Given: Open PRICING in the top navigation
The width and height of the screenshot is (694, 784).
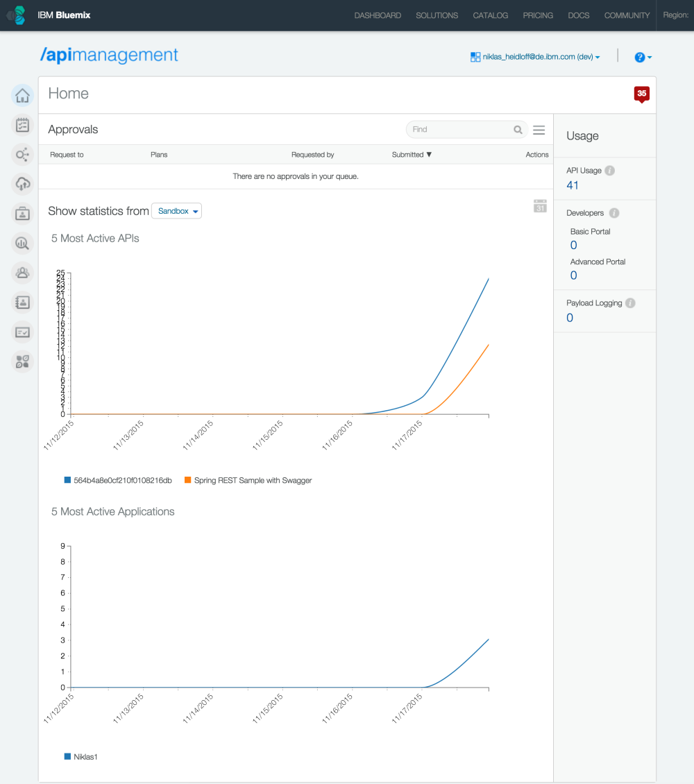Looking at the screenshot, I should coord(538,15).
